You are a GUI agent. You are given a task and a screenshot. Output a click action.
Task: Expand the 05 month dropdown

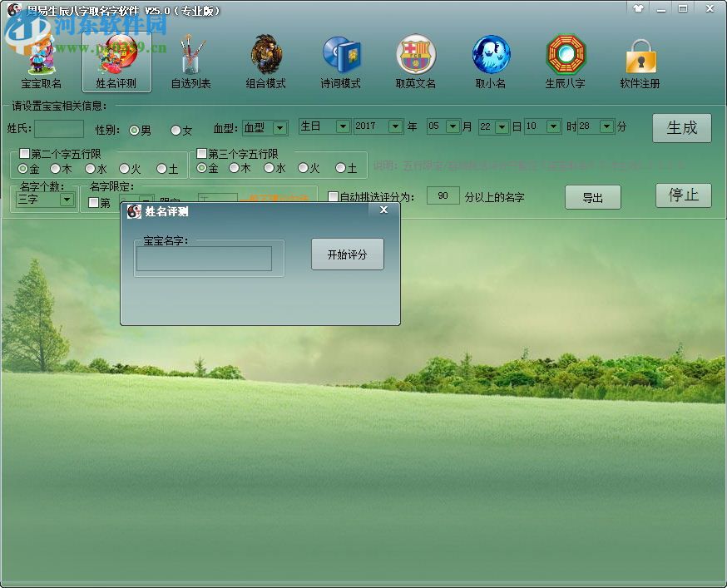453,126
